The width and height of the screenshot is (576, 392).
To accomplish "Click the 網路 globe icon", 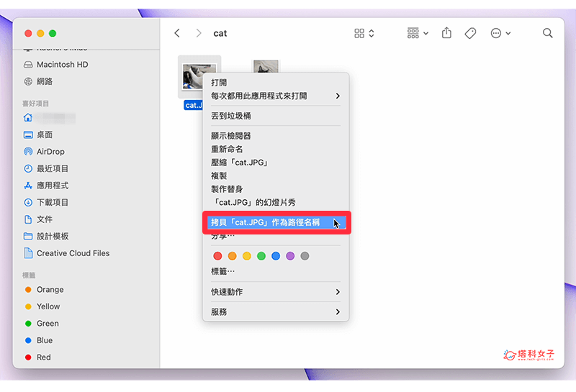I will tap(28, 81).
